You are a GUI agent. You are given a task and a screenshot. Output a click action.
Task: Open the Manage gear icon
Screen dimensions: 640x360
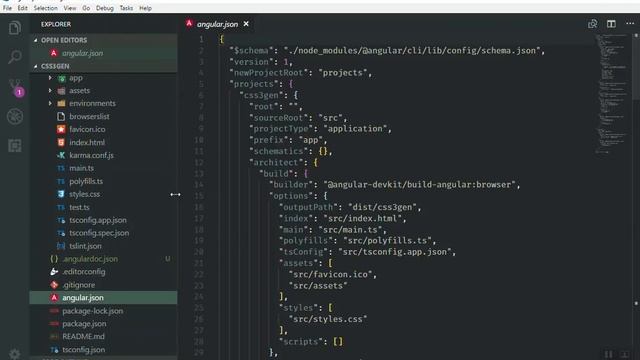pos(15,354)
